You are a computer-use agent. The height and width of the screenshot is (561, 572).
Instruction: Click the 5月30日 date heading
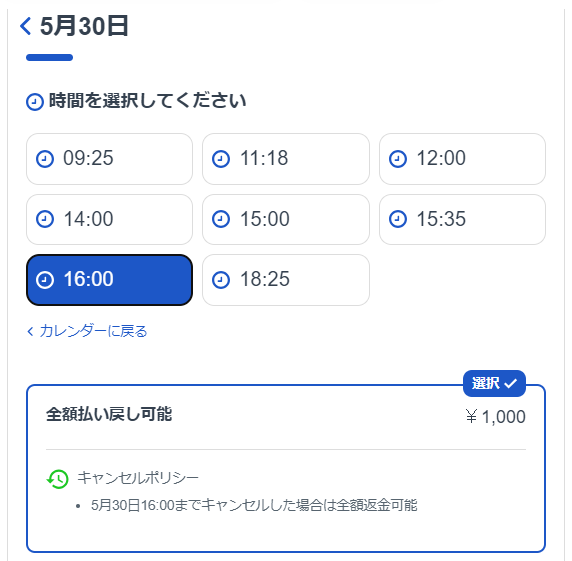coord(84,26)
